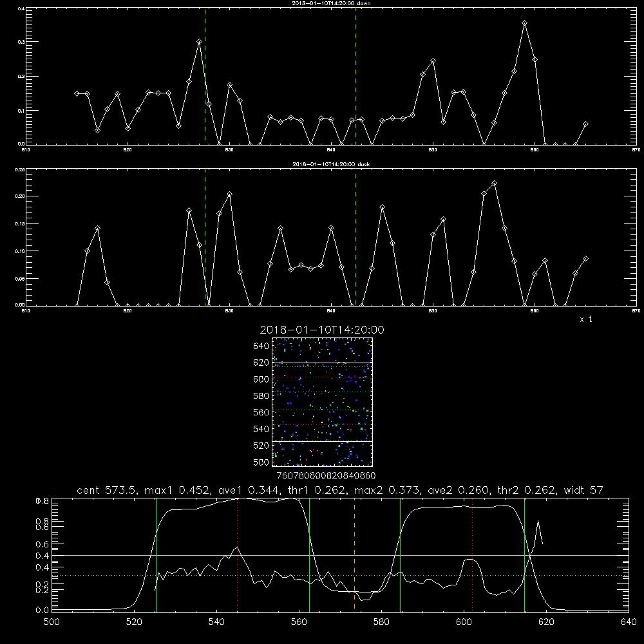
Task: Select the green vertical line near 585 in the bottom plot
Action: pyautogui.click(x=400, y=554)
